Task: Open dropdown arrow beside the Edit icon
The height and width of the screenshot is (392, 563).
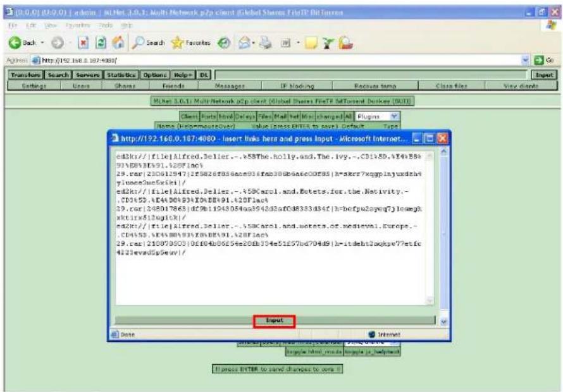Action: tap(298, 43)
